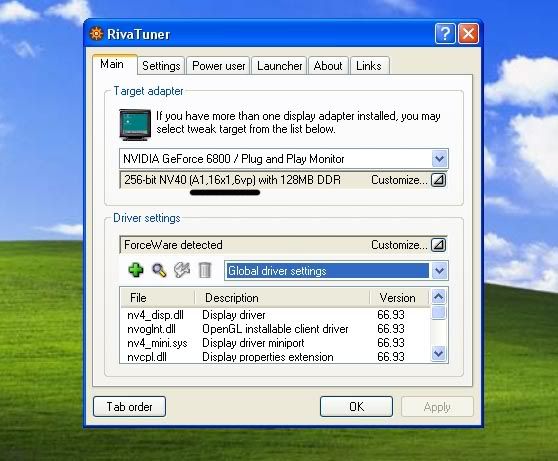This screenshot has height=461, width=558.
Task: Click the driver list scroll down arrow
Action: (438, 353)
